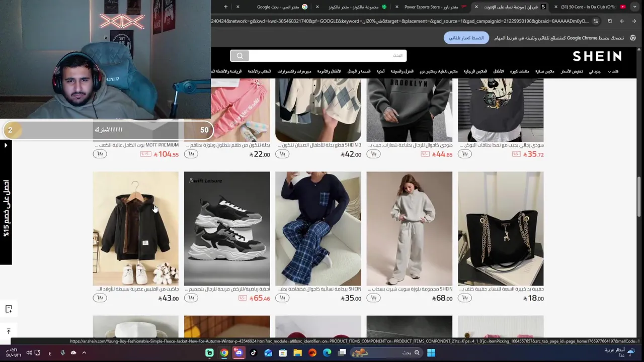Open the 'تخفيض الأسعار' sale nav menu
The image size is (644, 362).
click(x=572, y=71)
